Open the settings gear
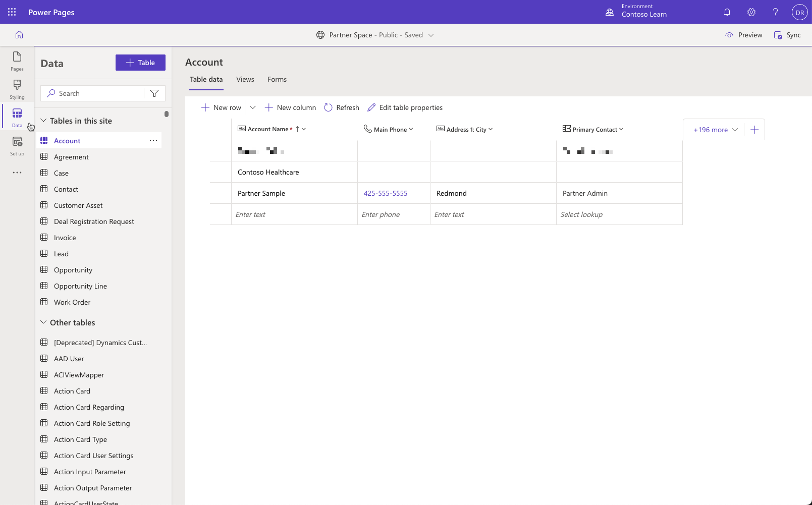812x505 pixels. [x=751, y=12]
